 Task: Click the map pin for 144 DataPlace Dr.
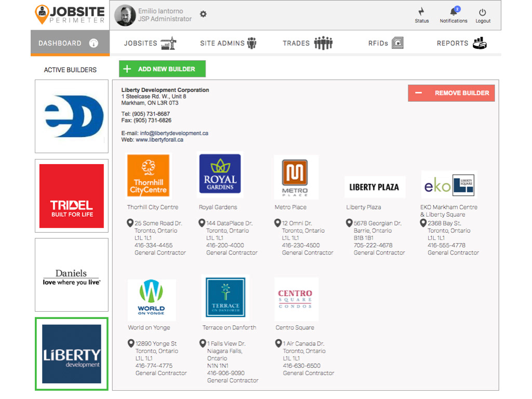202,223
